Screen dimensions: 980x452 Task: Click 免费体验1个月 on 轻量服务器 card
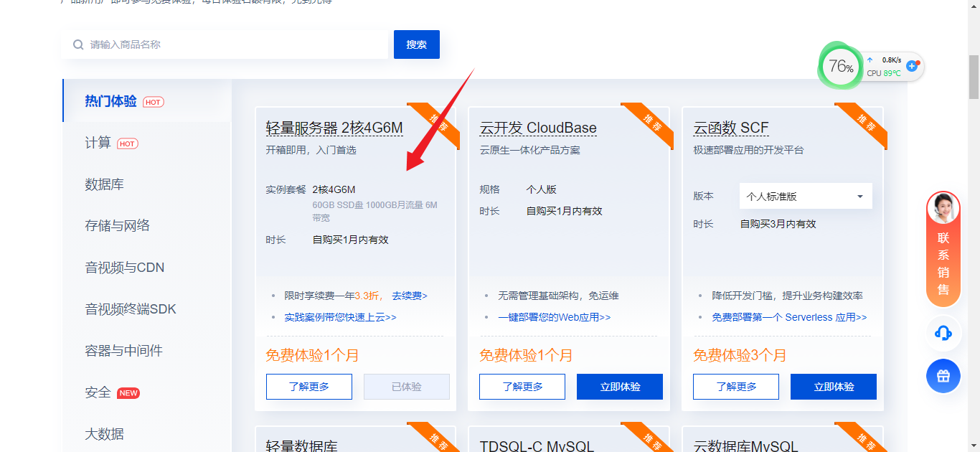coord(312,355)
